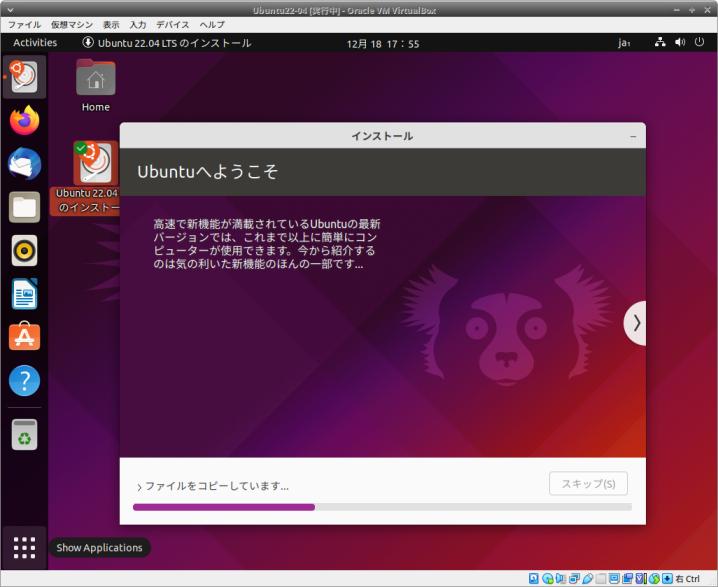Show Applications grid button
The height and width of the screenshot is (587, 718).
[x=24, y=548]
